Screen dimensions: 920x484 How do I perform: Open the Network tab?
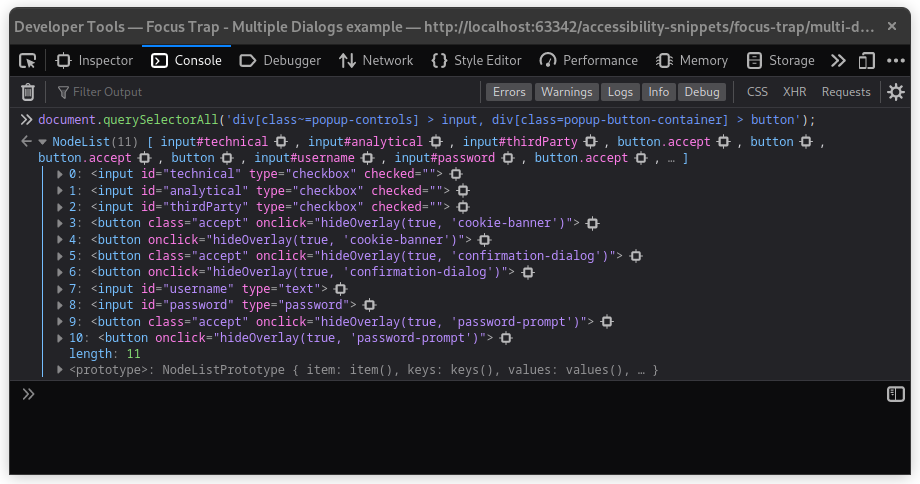(x=376, y=60)
